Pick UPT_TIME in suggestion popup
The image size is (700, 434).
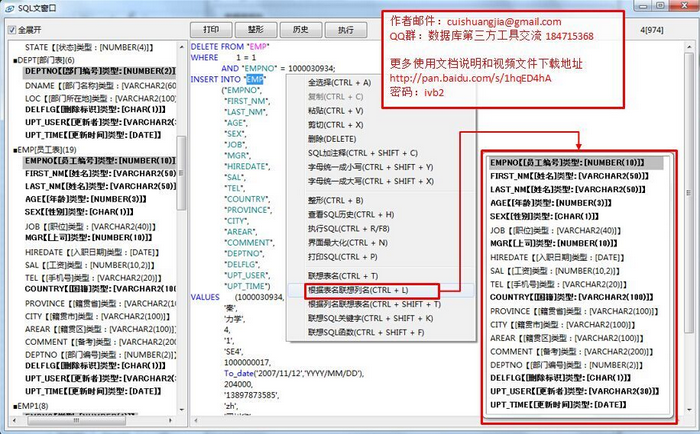click(558, 405)
